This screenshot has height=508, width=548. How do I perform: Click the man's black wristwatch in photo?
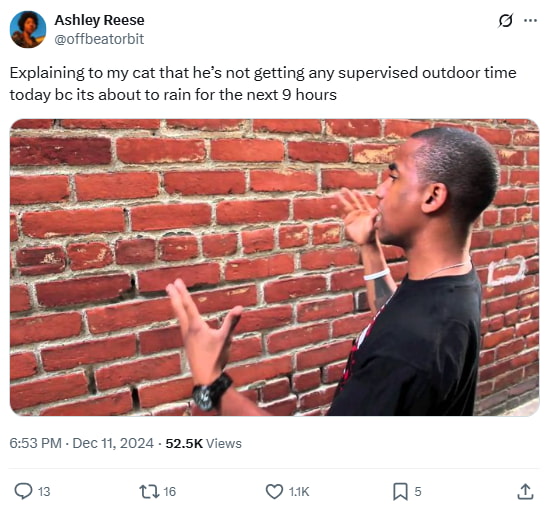(x=212, y=392)
